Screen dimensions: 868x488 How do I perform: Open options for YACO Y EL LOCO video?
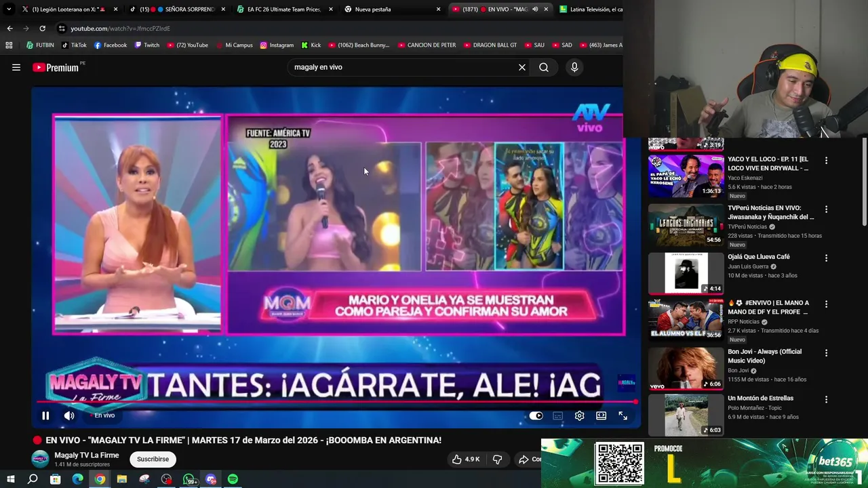click(826, 161)
